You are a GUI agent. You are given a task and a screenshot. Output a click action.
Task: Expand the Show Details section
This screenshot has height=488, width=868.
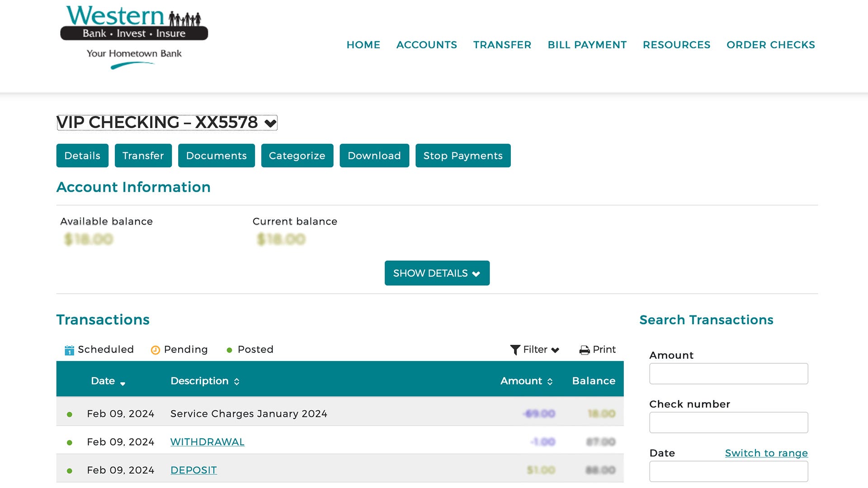tap(437, 273)
